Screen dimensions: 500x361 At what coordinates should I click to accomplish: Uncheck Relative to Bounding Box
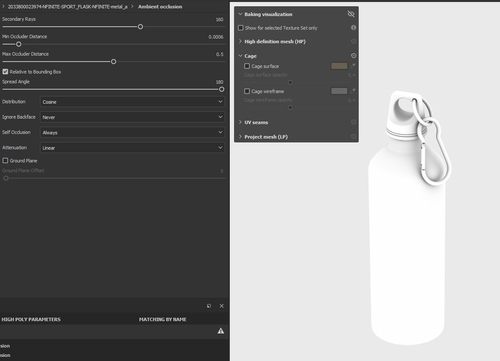tap(5, 72)
